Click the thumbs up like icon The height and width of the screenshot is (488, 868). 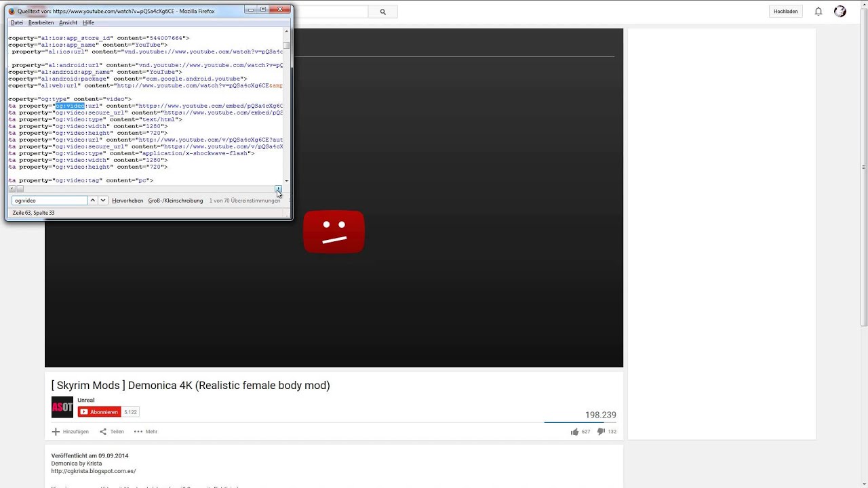pyautogui.click(x=574, y=432)
